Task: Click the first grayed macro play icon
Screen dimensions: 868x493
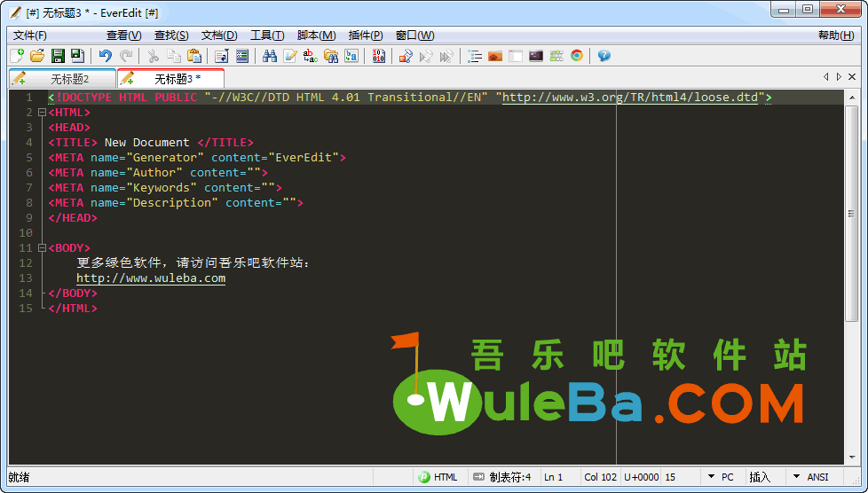Action: [x=426, y=55]
